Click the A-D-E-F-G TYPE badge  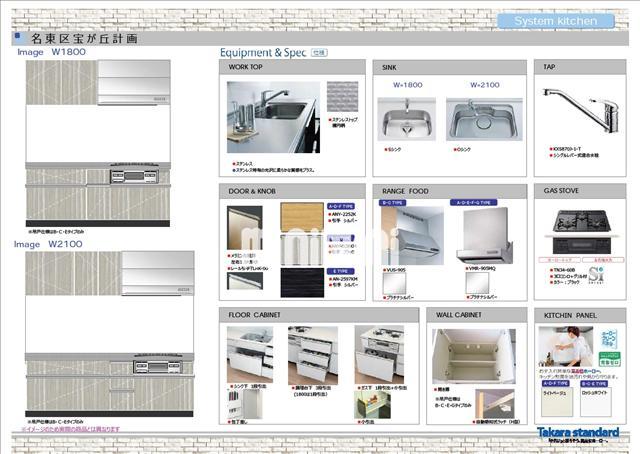tap(473, 203)
